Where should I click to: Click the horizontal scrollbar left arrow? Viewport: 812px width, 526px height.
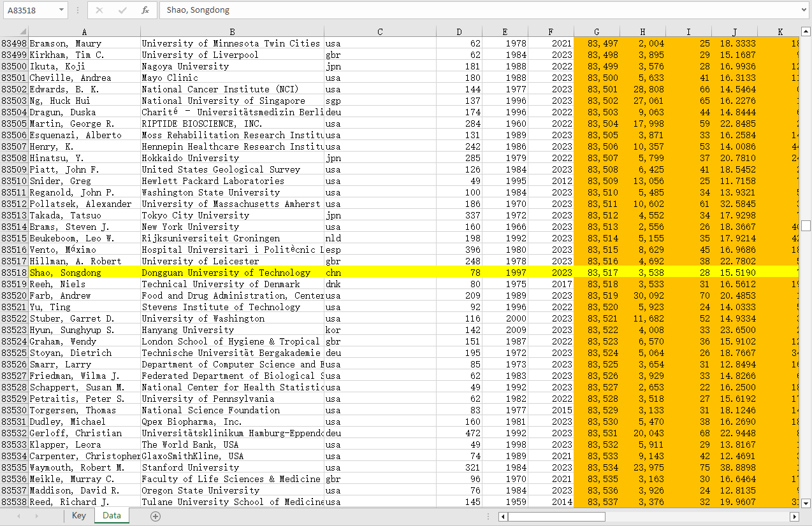click(503, 516)
